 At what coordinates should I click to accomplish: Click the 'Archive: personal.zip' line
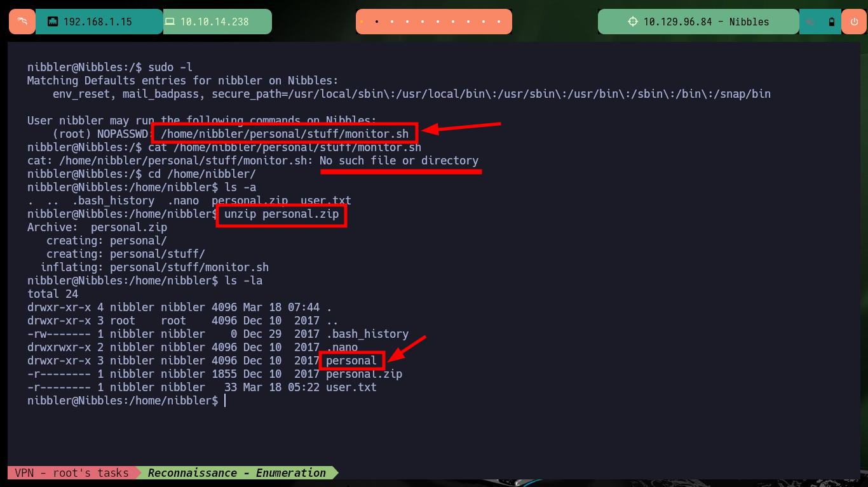(x=97, y=227)
